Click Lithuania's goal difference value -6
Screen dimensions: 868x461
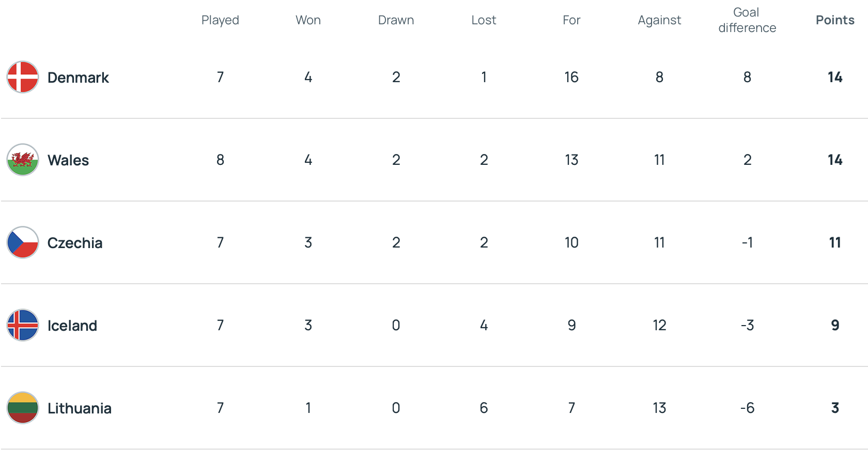point(747,408)
